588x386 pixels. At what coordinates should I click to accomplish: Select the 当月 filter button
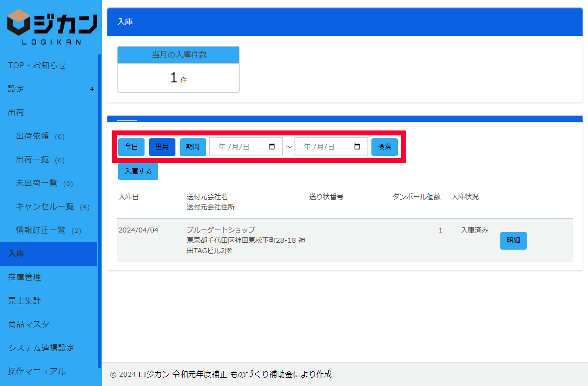tap(162, 147)
